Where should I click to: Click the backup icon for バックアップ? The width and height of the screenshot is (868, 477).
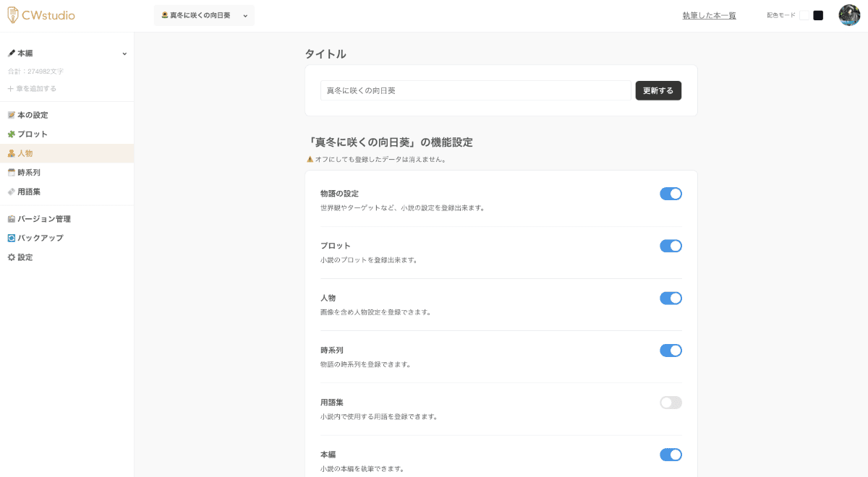click(x=11, y=238)
